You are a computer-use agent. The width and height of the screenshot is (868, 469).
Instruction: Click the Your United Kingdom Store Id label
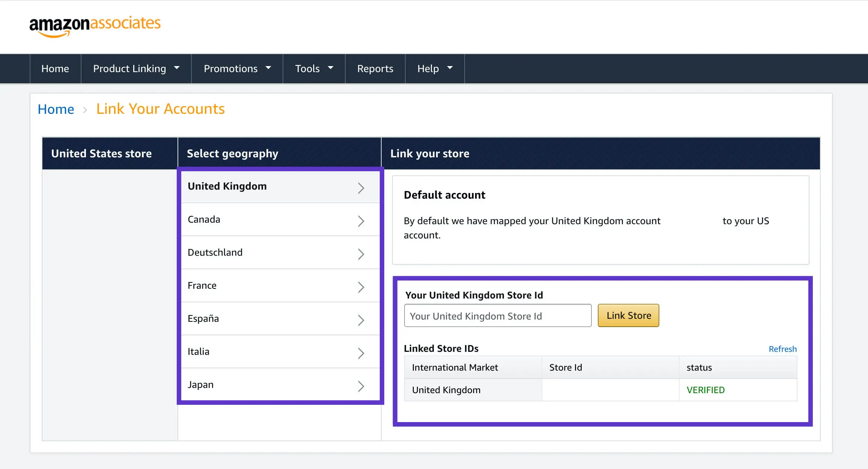tap(474, 295)
